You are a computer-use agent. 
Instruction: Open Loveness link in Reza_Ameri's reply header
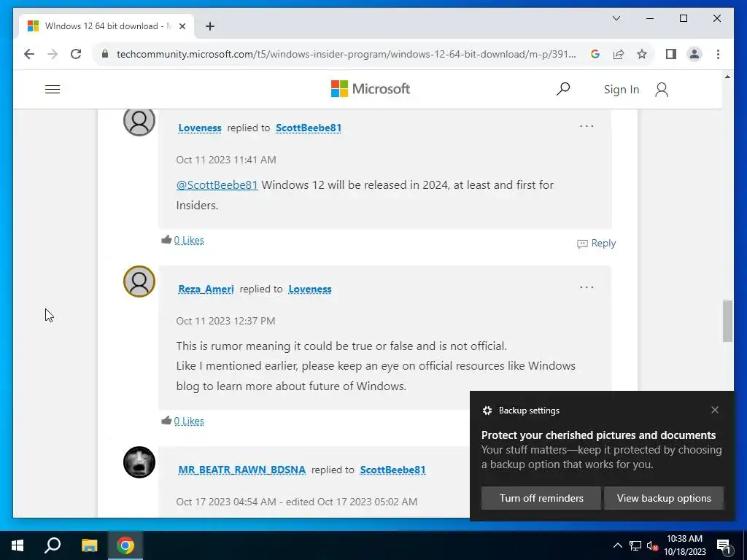[x=309, y=289]
